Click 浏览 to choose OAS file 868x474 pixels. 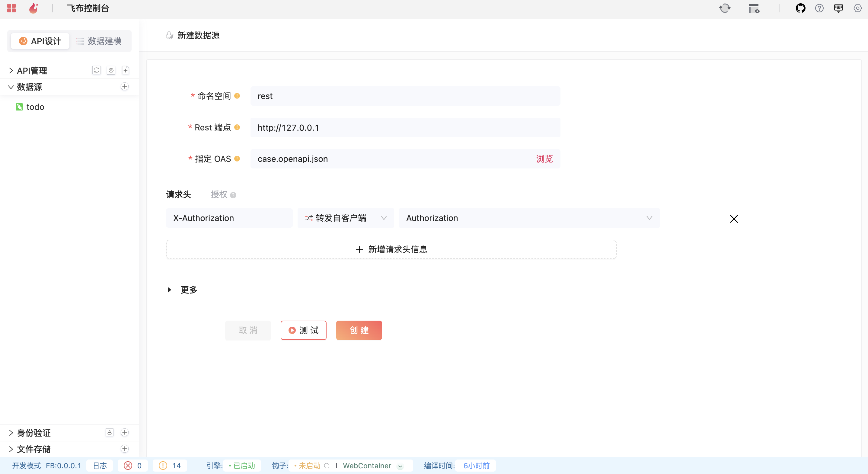click(544, 159)
